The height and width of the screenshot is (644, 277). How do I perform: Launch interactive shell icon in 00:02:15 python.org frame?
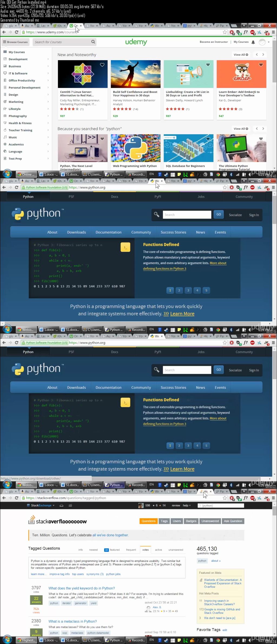[x=125, y=247]
